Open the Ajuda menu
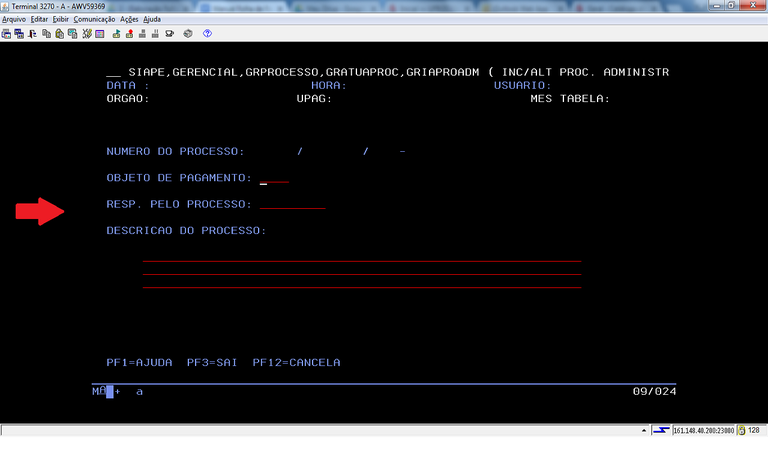Image resolution: width=768 pixels, height=456 pixels. click(152, 19)
